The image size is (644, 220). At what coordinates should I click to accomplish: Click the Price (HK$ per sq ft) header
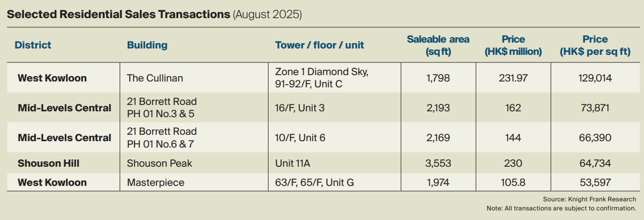[595, 45]
